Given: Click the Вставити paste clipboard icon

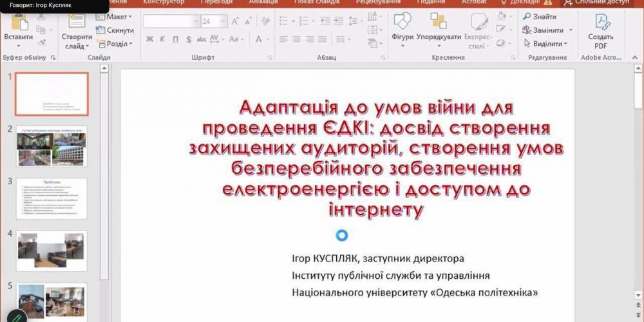Looking at the screenshot, I should (19, 23).
